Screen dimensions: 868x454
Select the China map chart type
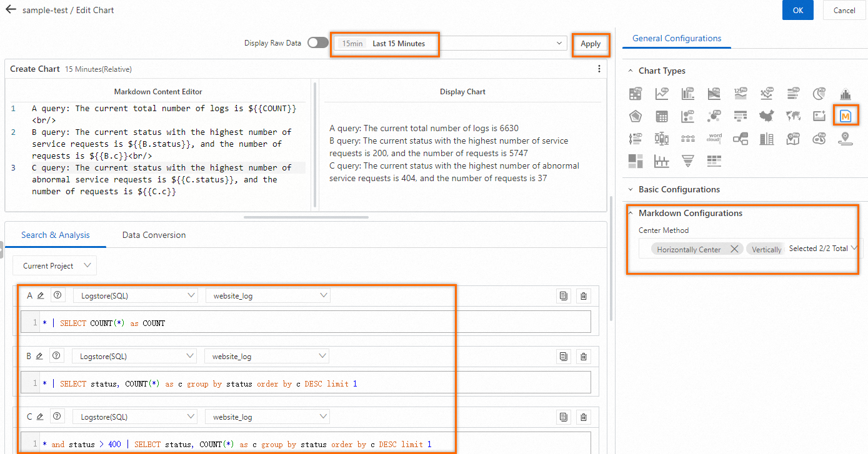tap(767, 116)
